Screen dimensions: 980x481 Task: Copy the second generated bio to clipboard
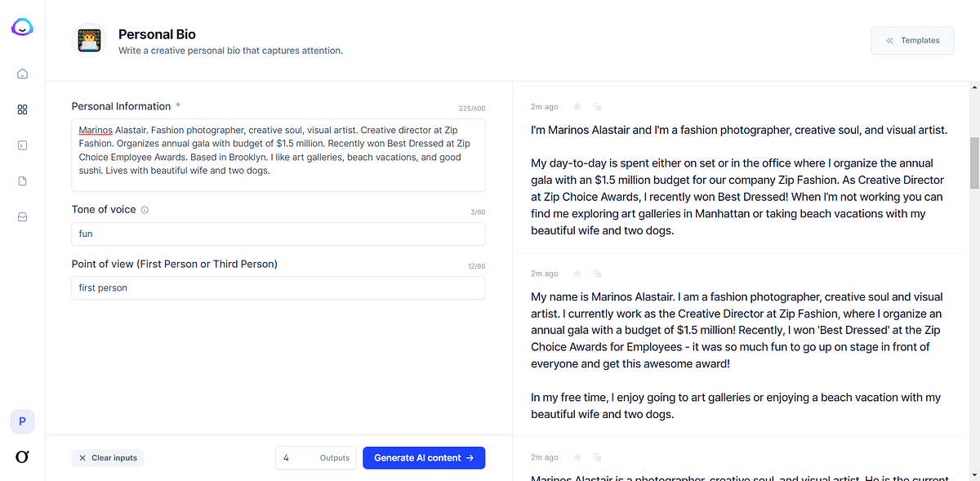click(597, 274)
